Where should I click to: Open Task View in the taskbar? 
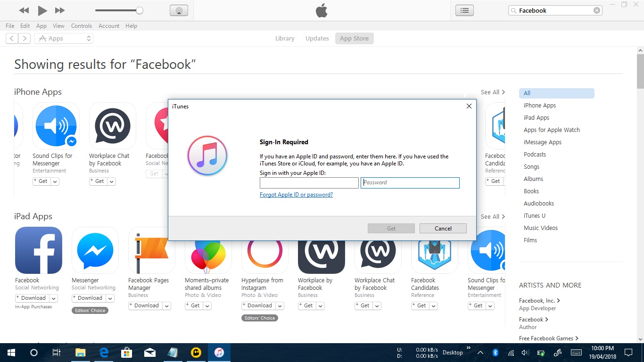tap(57, 353)
